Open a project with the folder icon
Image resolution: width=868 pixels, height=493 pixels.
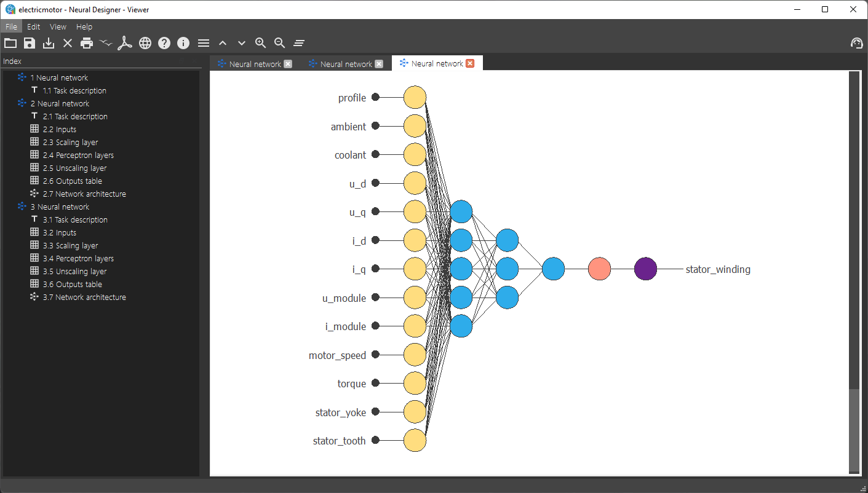[x=10, y=42]
